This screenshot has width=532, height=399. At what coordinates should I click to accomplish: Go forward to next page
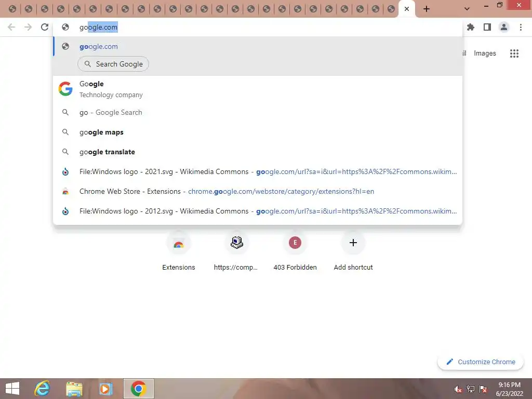click(x=28, y=27)
